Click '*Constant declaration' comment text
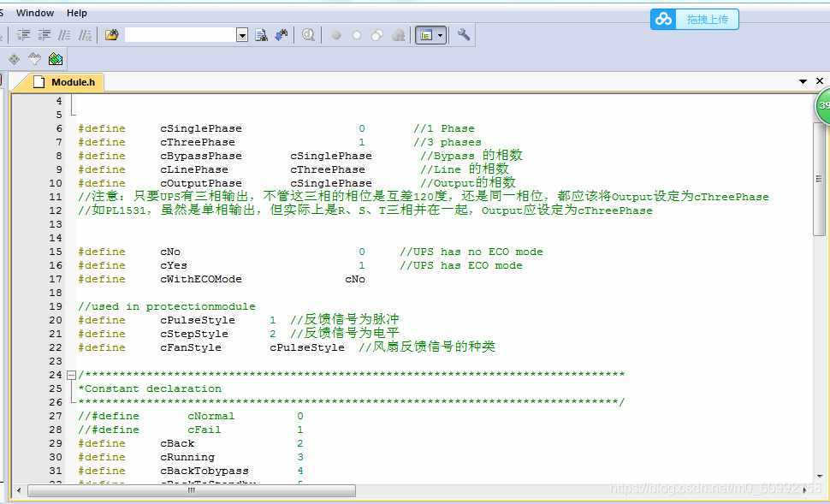 pos(150,388)
